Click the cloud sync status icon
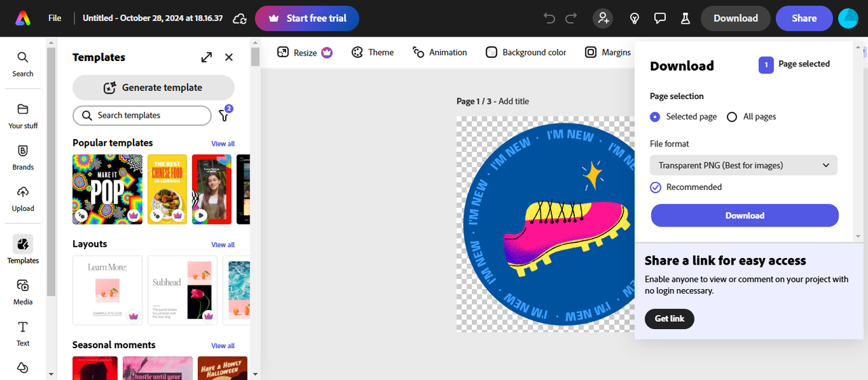868x380 pixels. pyautogui.click(x=239, y=18)
